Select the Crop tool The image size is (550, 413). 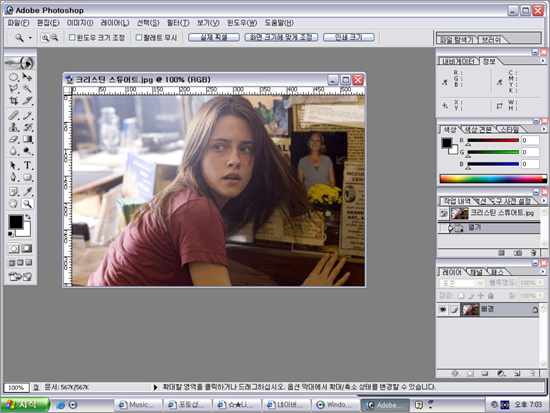[13, 101]
